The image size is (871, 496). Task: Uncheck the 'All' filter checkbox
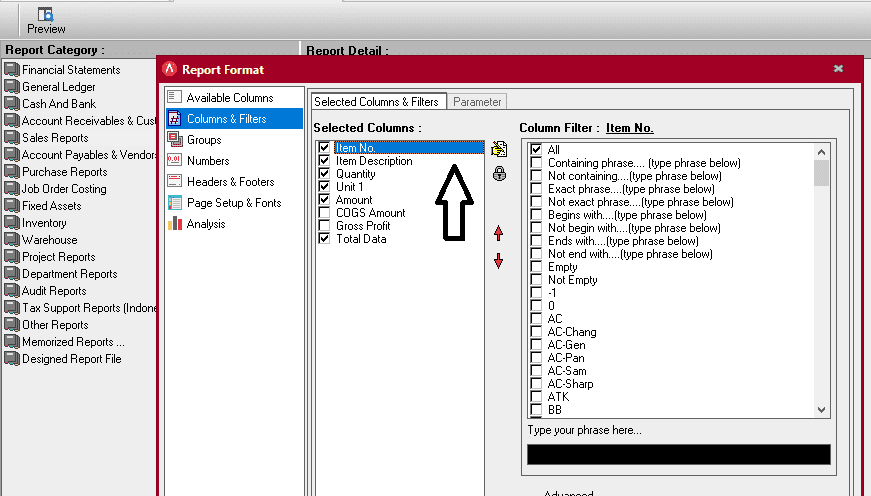click(x=537, y=150)
